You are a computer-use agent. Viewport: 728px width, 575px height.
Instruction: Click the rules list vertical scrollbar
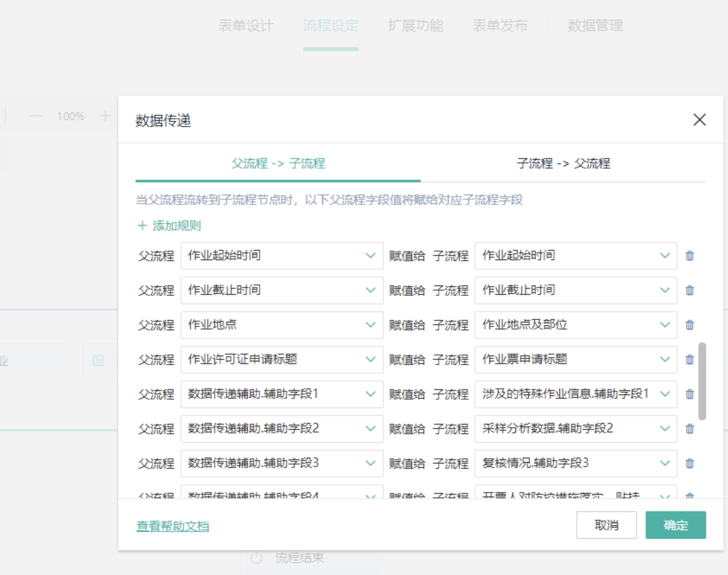pos(702,382)
